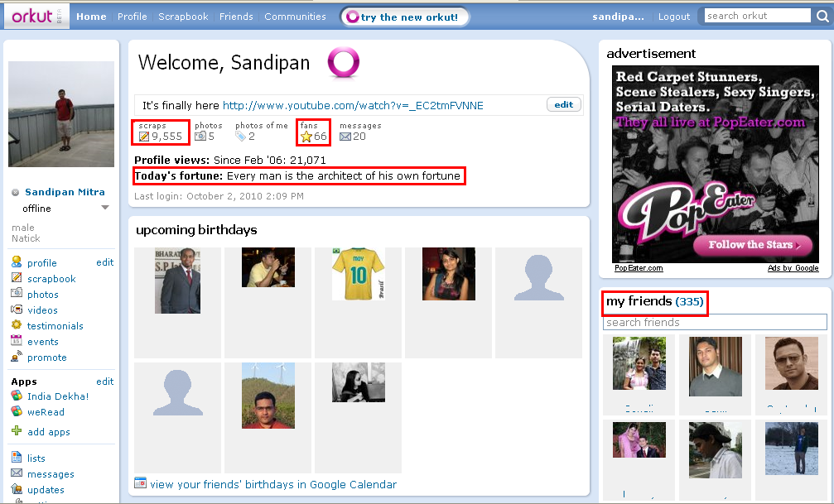Click the search magnifier icon
The image size is (834, 504).
(822, 17)
